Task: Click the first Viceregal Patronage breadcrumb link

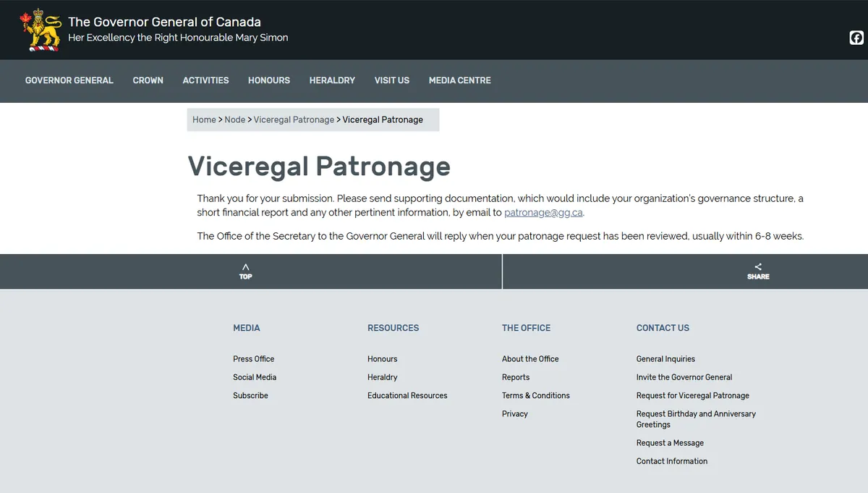Action: point(294,119)
